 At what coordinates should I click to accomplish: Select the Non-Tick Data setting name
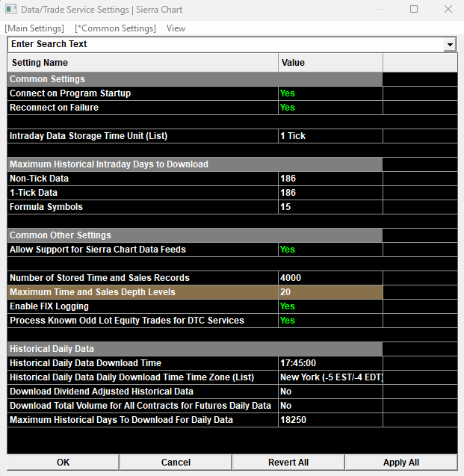coord(143,179)
